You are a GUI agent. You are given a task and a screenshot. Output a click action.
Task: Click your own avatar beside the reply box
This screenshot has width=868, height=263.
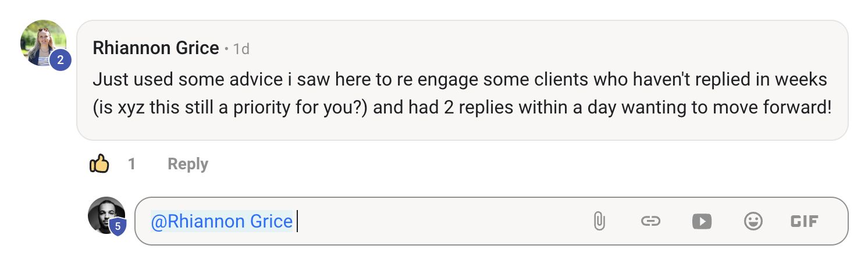pyautogui.click(x=104, y=214)
